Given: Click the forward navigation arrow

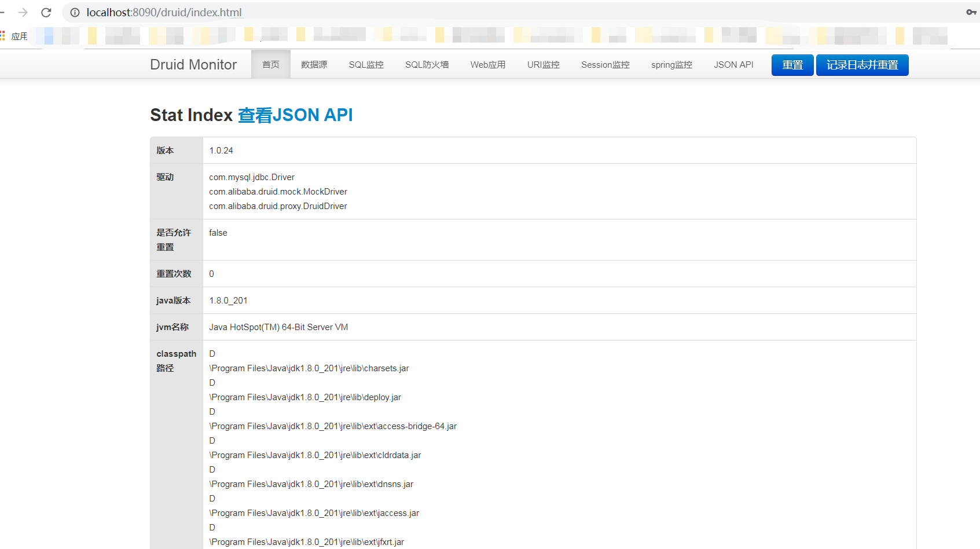Looking at the screenshot, I should pos(23,12).
